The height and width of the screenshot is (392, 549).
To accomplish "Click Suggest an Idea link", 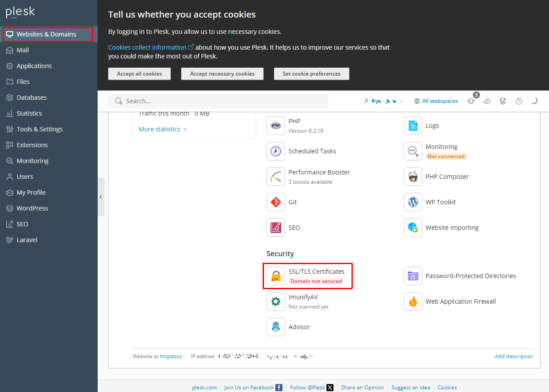I will [411, 388].
